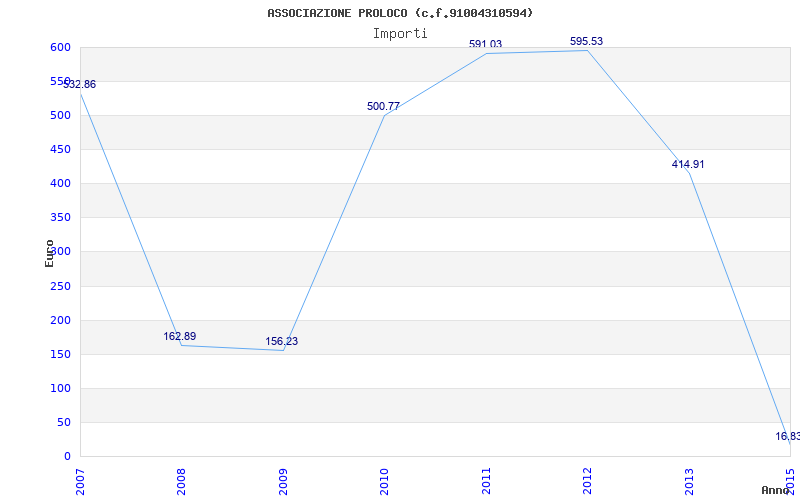Click y-axis value 350
Viewport: 800px width, 500px height.
tap(60, 217)
